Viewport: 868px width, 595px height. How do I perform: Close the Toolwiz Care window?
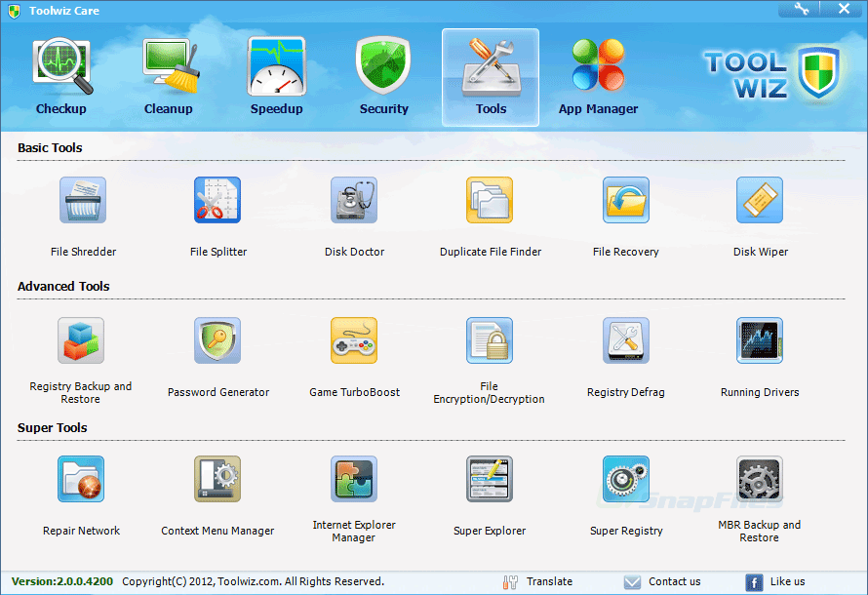[x=844, y=9]
